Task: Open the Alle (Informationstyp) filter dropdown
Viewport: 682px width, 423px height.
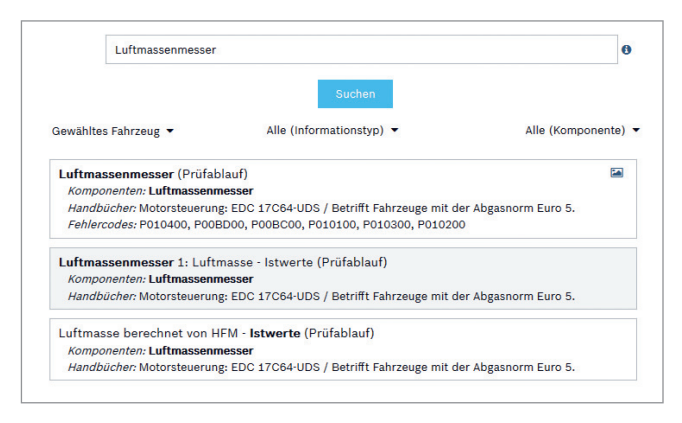Action: point(332,130)
